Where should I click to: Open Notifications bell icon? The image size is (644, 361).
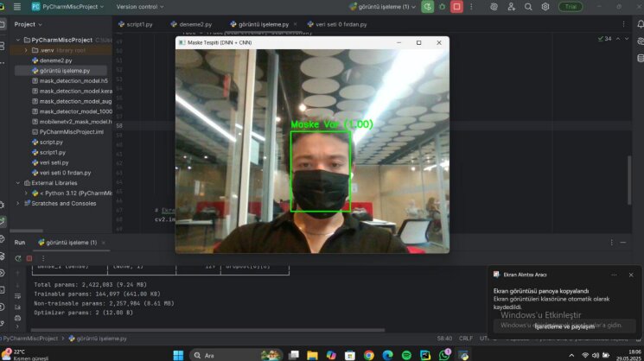pyautogui.click(x=641, y=24)
